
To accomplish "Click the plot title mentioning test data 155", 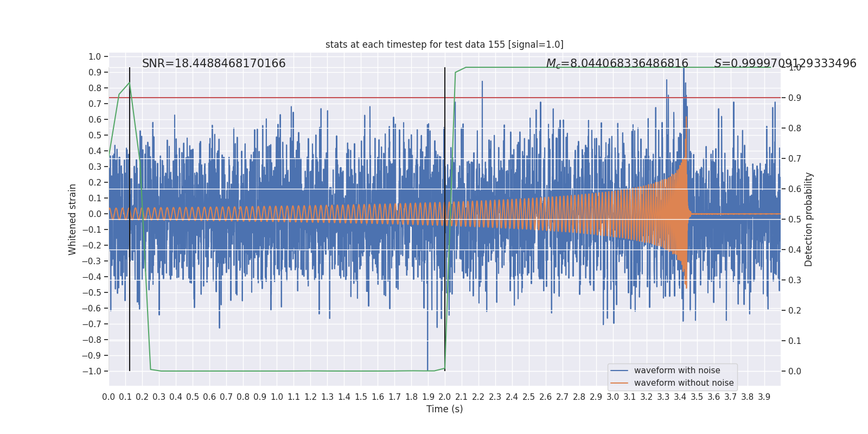I will [444, 44].
